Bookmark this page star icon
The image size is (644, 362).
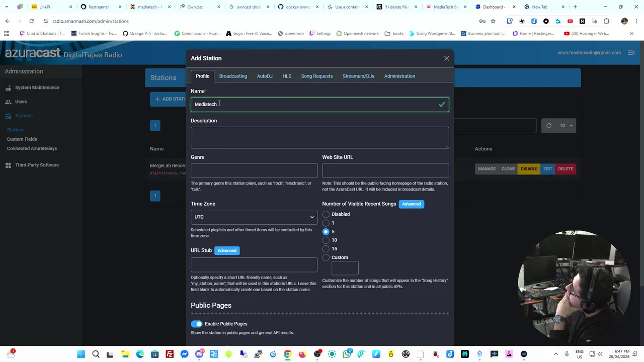(x=493, y=21)
